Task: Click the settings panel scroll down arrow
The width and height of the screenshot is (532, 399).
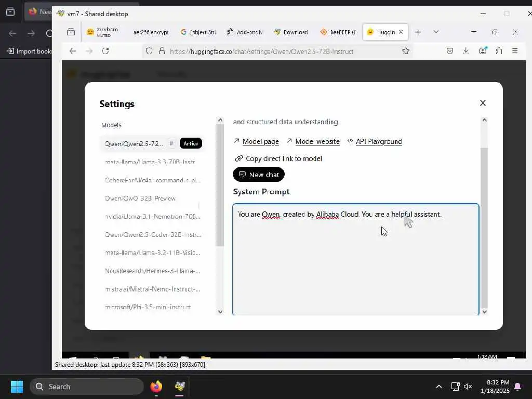Action: click(x=485, y=312)
